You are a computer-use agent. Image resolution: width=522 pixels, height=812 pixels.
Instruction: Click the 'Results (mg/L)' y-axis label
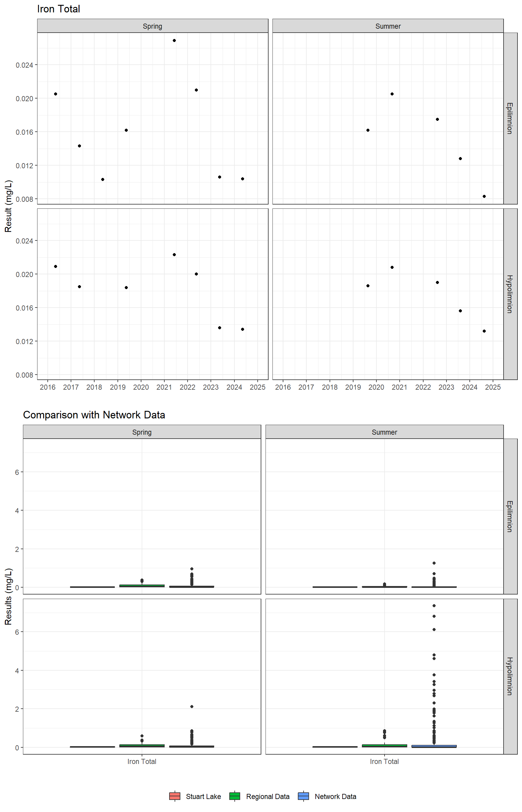8,596
